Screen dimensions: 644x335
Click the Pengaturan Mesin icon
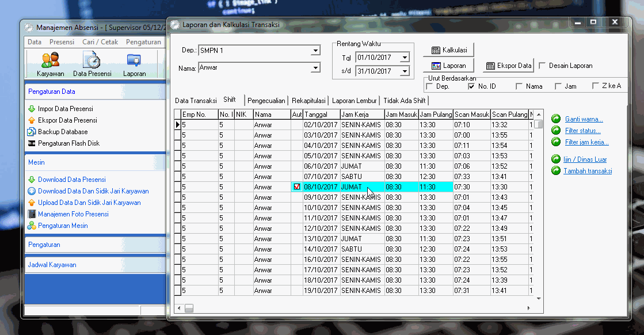pos(32,226)
